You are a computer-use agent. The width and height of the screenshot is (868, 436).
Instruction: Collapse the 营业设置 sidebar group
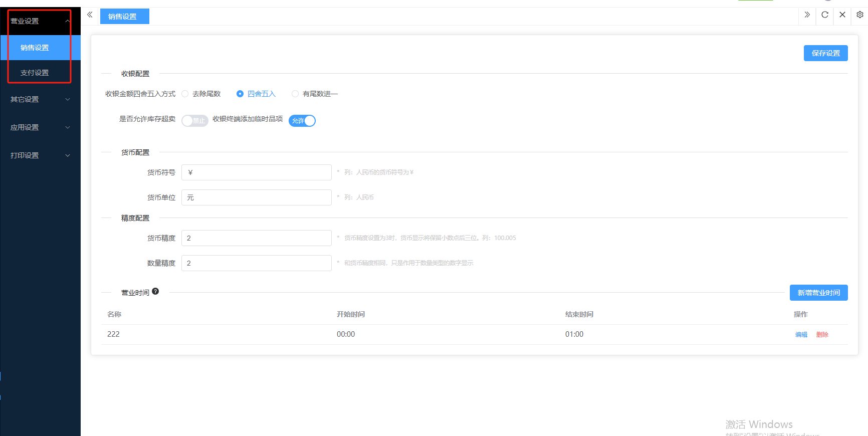(x=40, y=21)
